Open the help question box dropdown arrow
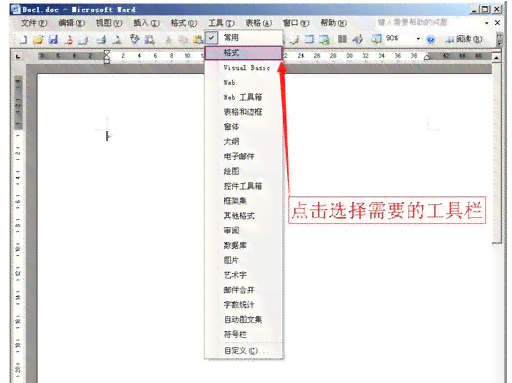The width and height of the screenshot is (512, 383). 486,23
